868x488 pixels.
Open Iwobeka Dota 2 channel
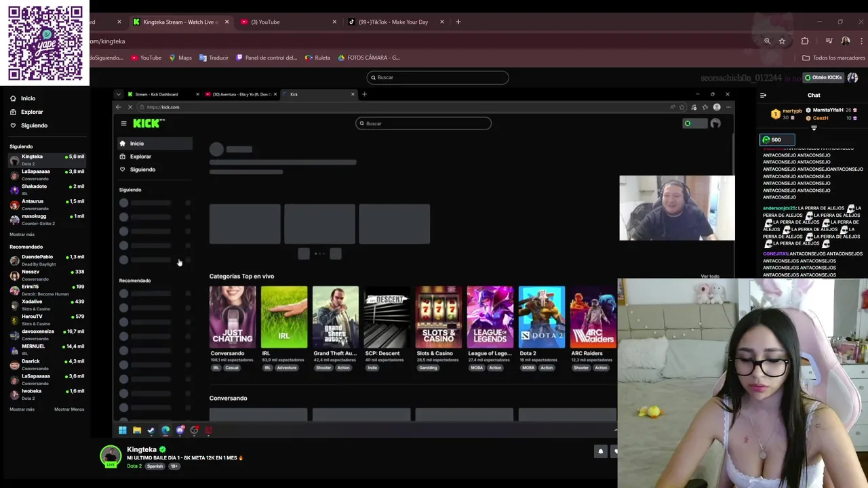click(46, 394)
